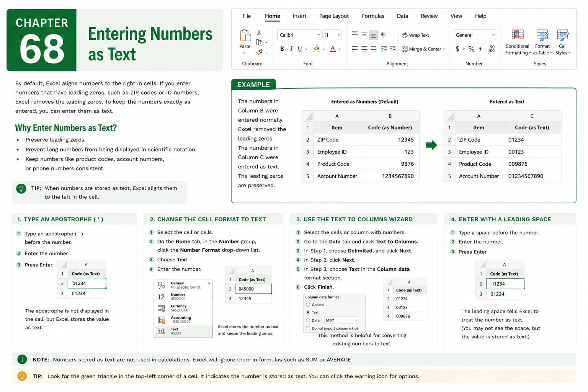
Task: Click the Font Color letter A icon
Action: pyautogui.click(x=333, y=49)
